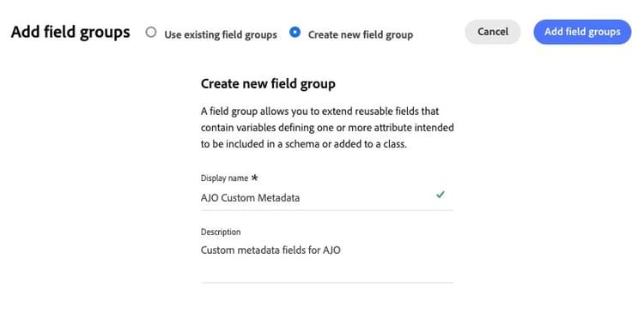Click the field group explanation paragraph
Viewport: 644px width, 320px height.
click(327, 128)
